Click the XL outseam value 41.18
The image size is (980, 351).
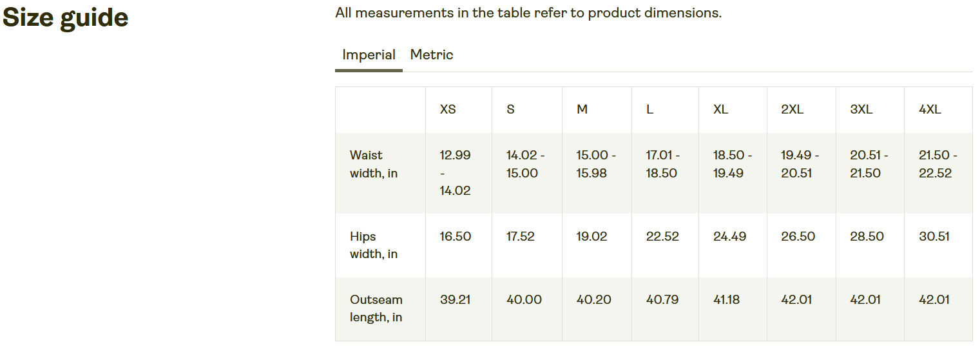[x=726, y=300]
